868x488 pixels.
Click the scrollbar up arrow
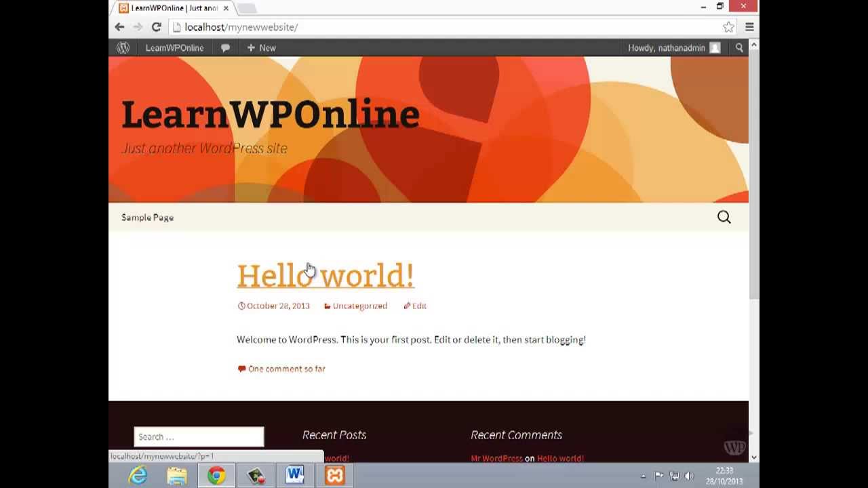point(753,45)
